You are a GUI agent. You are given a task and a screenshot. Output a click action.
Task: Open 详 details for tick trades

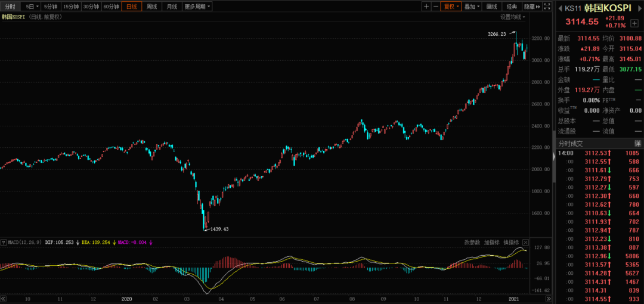[637, 144]
